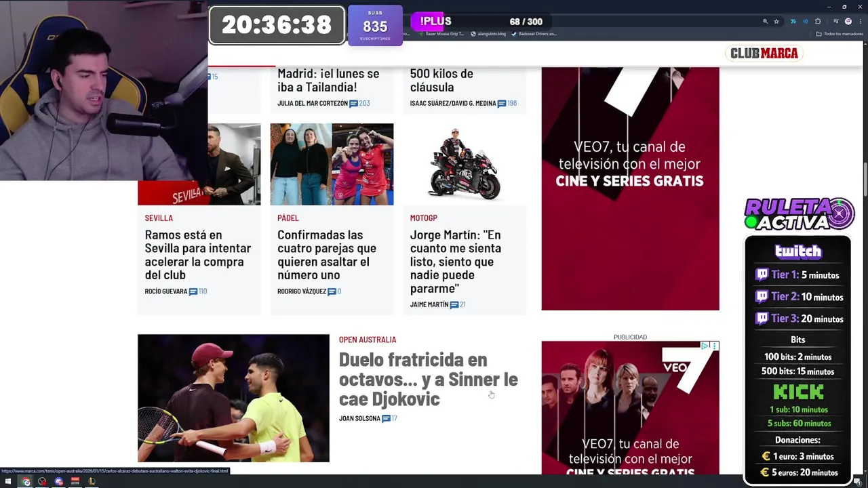
Task: Open the Chrome three-dot menu
Action: [x=861, y=22]
